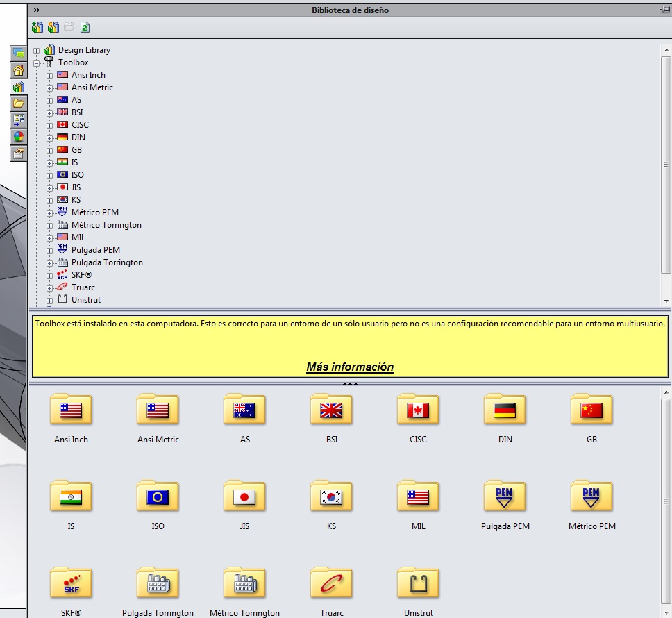This screenshot has height=618, width=672.
Task: Open Custom Properties task pane tab
Action: pos(19,153)
